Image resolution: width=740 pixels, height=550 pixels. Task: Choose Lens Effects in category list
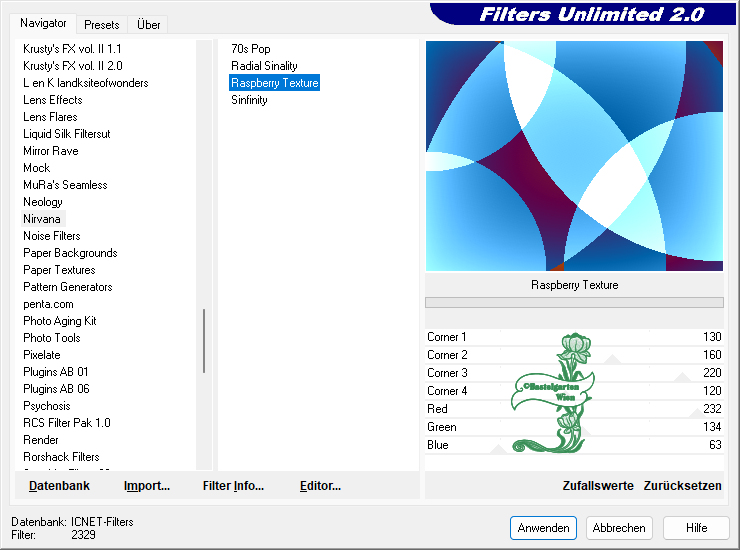[52, 100]
